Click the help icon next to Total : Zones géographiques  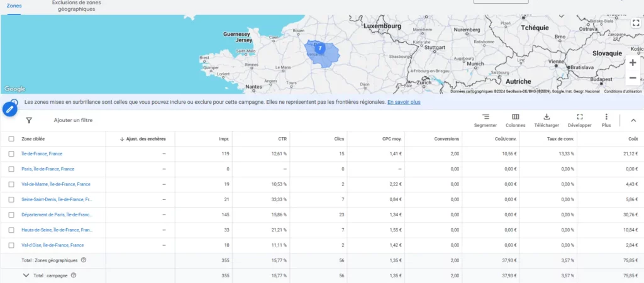coord(84,260)
